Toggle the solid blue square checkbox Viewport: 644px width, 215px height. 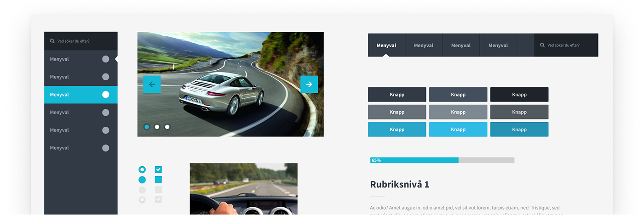(x=158, y=180)
